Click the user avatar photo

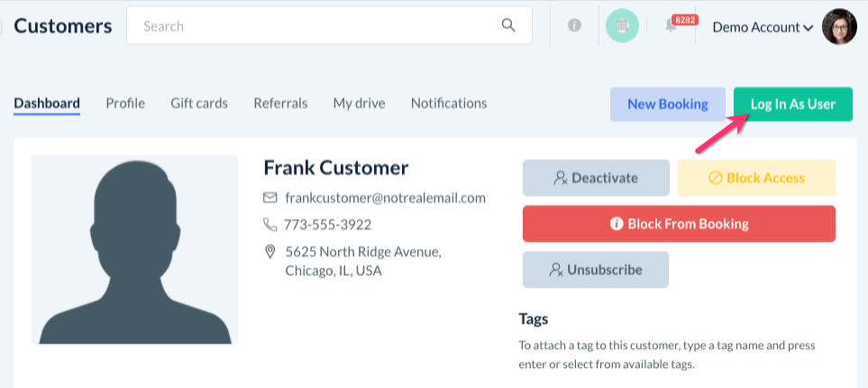839,26
